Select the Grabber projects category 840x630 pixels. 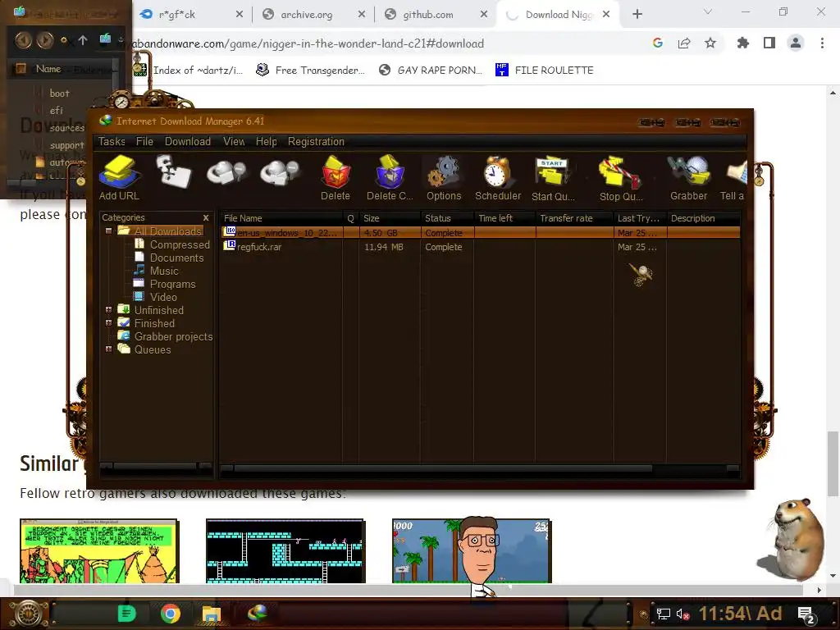(x=173, y=336)
